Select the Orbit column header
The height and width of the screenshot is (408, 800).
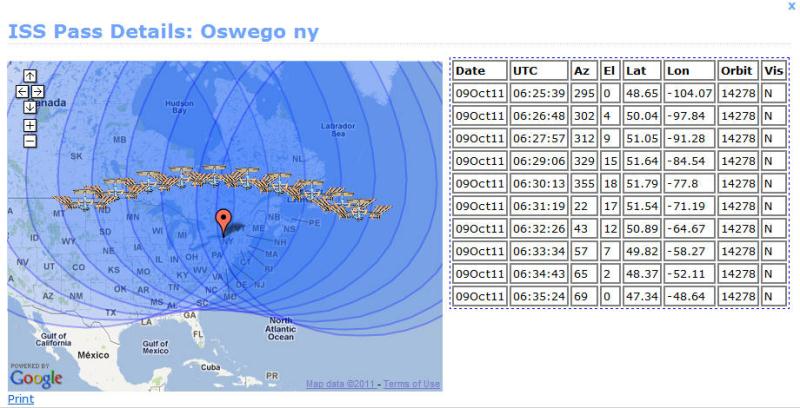[x=736, y=71]
